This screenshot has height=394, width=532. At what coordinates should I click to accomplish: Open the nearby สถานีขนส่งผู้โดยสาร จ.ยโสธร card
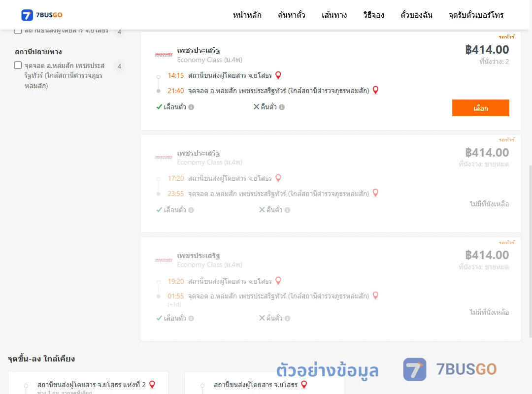(265, 383)
